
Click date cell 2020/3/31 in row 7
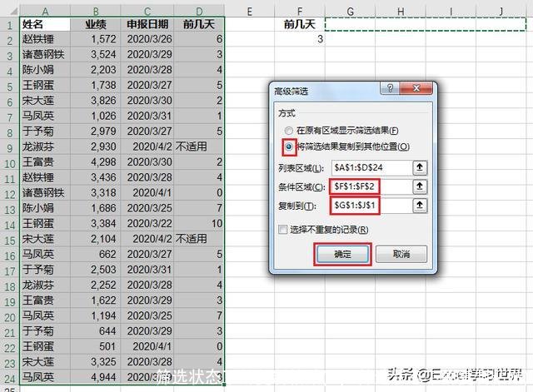click(147, 116)
